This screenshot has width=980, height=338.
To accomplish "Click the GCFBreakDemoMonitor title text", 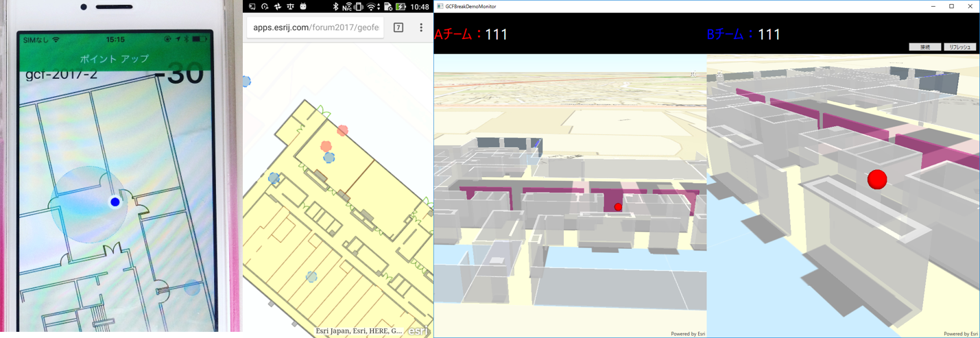I will (x=470, y=6).
